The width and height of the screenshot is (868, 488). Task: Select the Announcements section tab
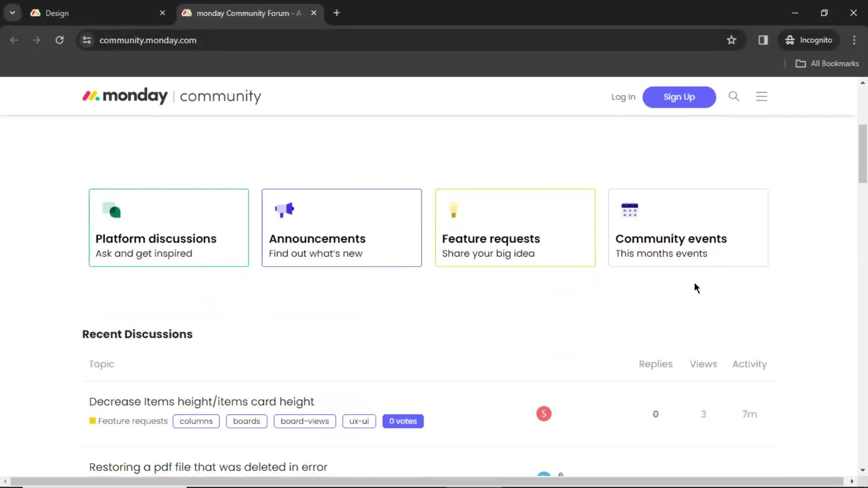[342, 228]
